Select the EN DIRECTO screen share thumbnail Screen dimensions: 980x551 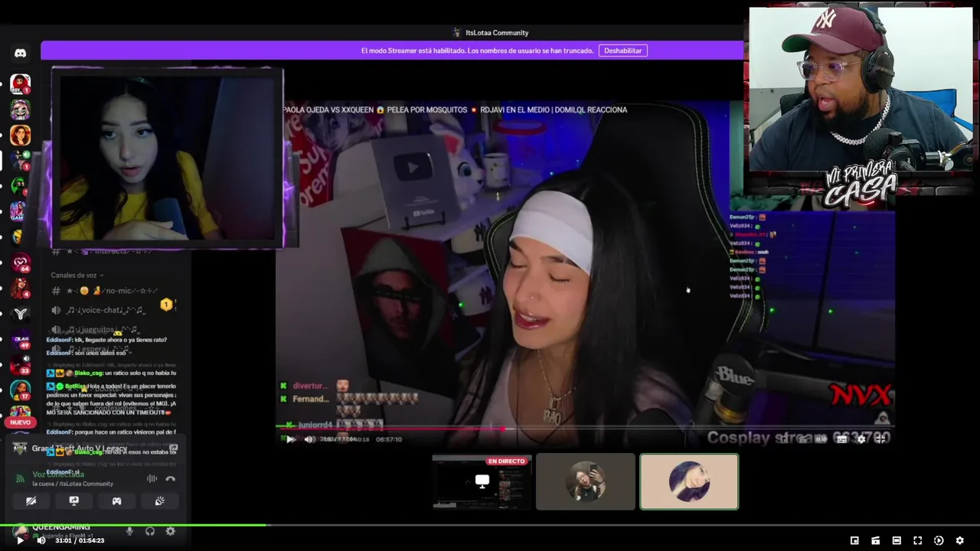pyautogui.click(x=482, y=481)
